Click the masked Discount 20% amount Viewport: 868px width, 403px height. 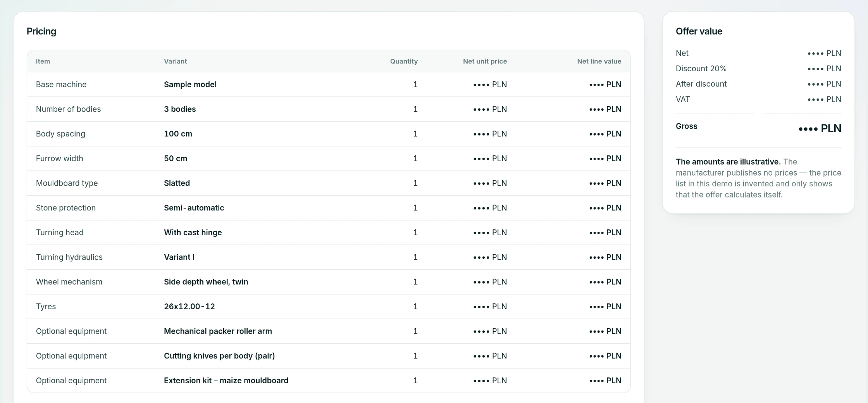click(824, 69)
